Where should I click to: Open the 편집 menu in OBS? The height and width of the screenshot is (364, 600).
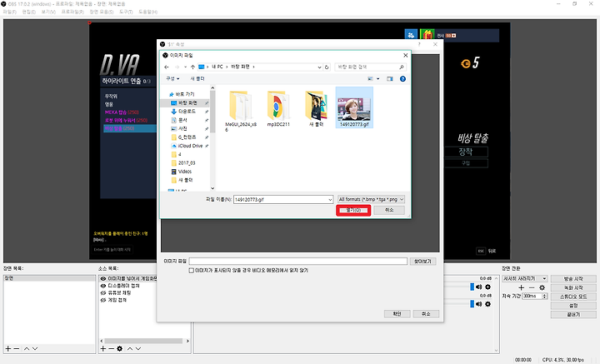[28, 12]
